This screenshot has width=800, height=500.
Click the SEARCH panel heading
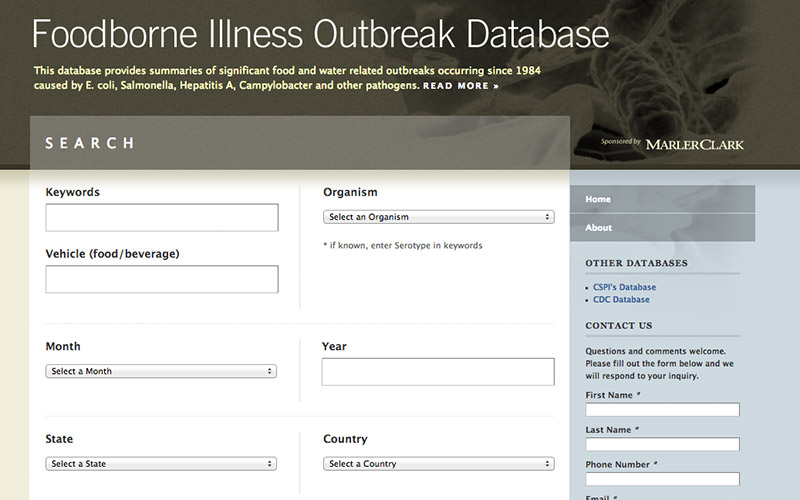tap(90, 143)
